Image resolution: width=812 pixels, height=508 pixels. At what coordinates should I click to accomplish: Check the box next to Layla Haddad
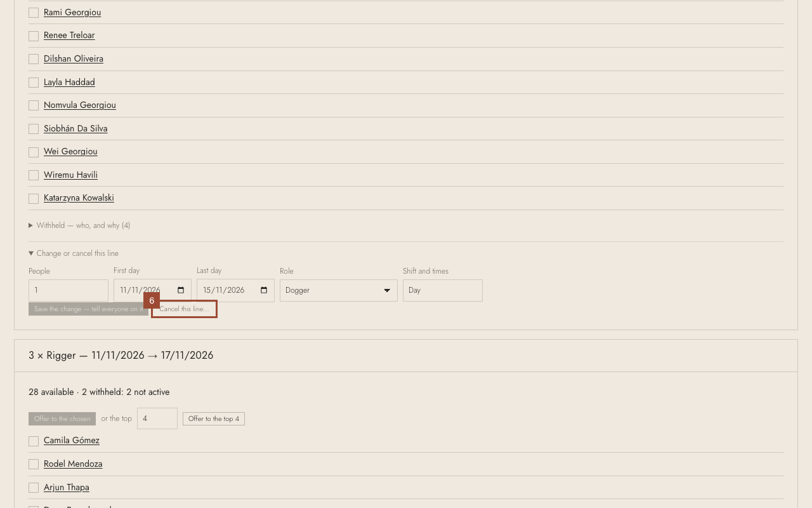(34, 83)
